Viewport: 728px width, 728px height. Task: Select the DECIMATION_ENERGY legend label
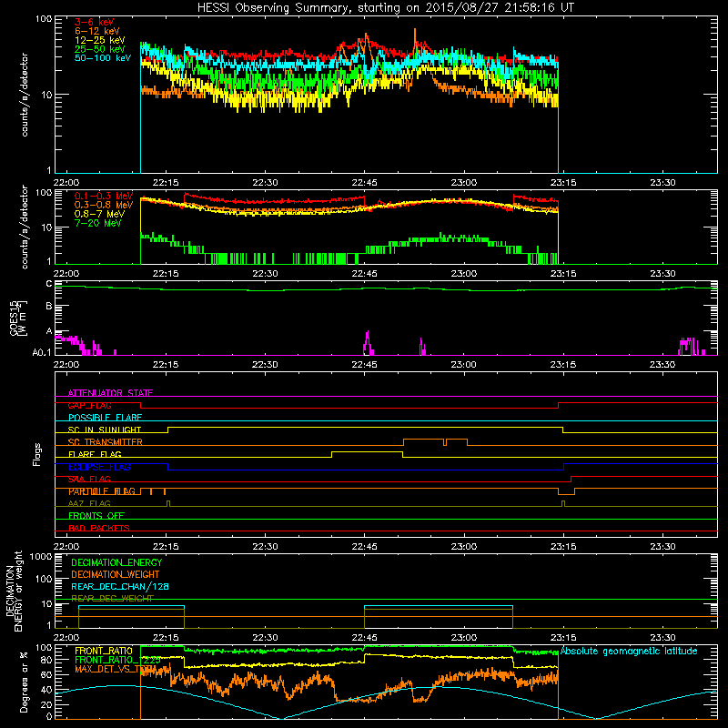pos(116,562)
